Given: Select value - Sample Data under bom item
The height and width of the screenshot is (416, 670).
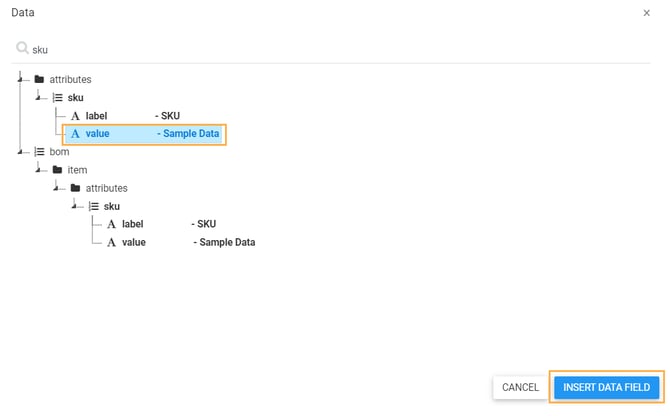Looking at the screenshot, I should 185,242.
